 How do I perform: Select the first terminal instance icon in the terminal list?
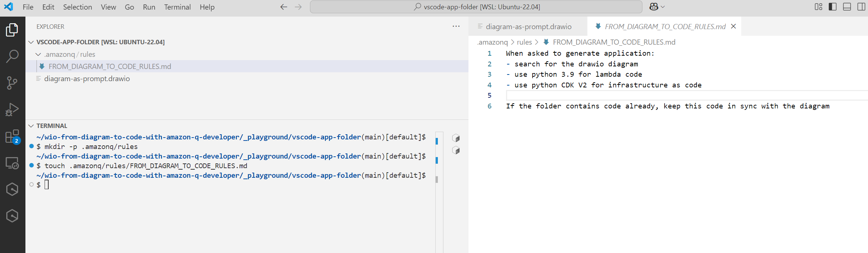point(456,138)
